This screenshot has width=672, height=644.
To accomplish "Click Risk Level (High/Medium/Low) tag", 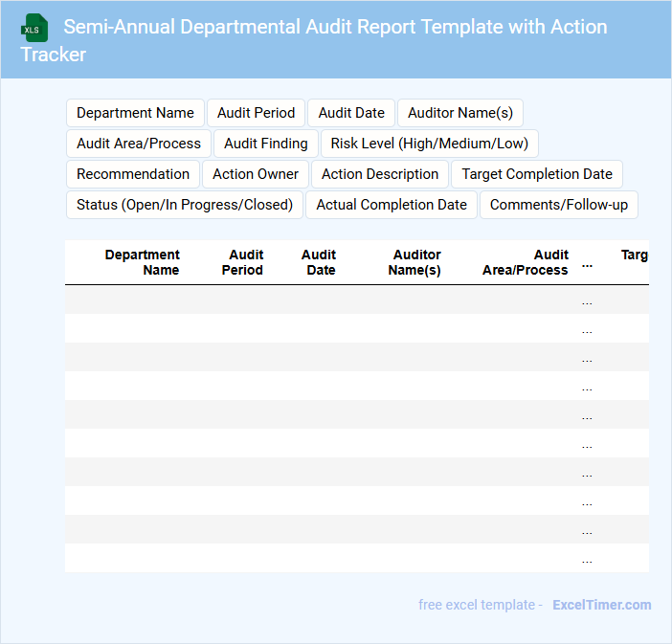I will [429, 144].
